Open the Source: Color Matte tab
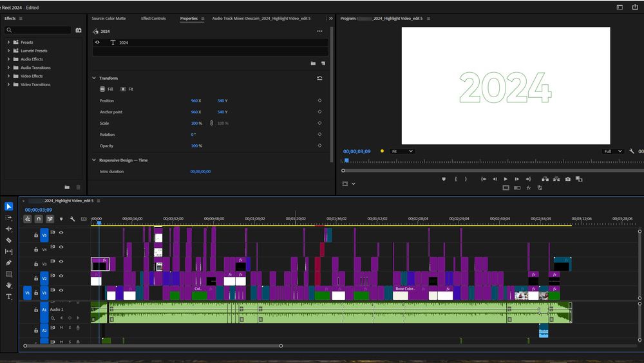The width and height of the screenshot is (644, 363). click(x=109, y=19)
